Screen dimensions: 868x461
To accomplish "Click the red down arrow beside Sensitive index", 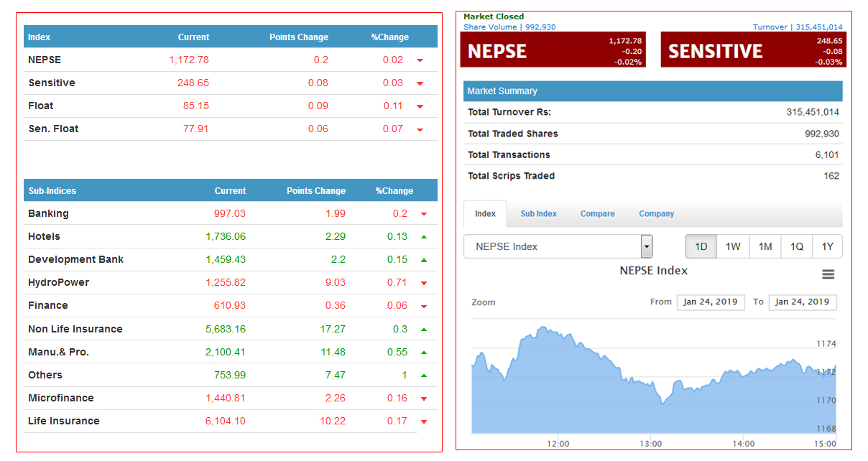I will tap(420, 83).
